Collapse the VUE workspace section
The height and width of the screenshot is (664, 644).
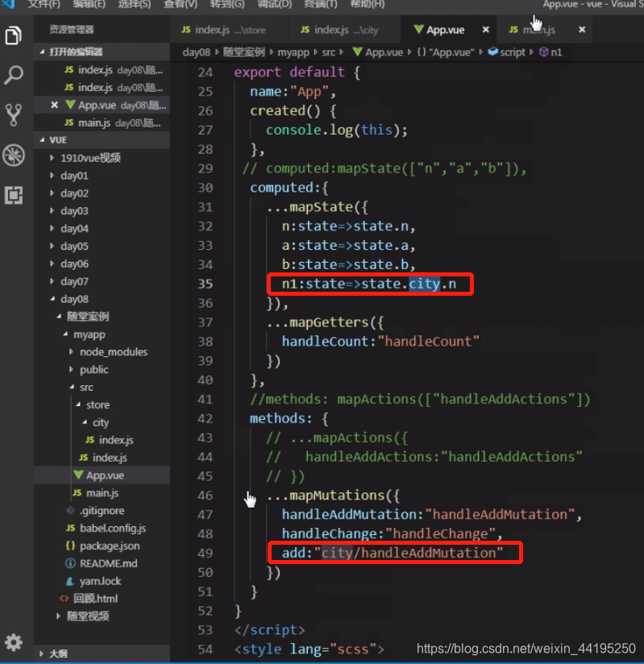(x=102, y=139)
